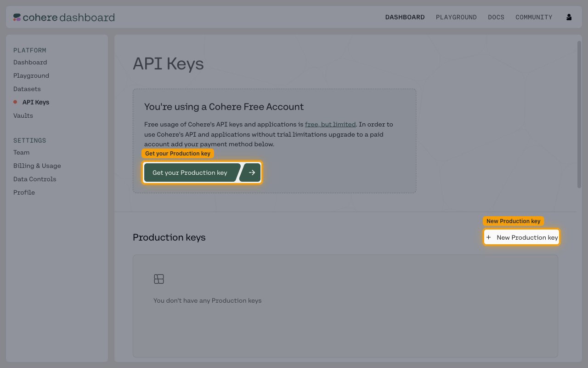
Task: Open Team settings in the sidebar
Action: click(x=21, y=152)
